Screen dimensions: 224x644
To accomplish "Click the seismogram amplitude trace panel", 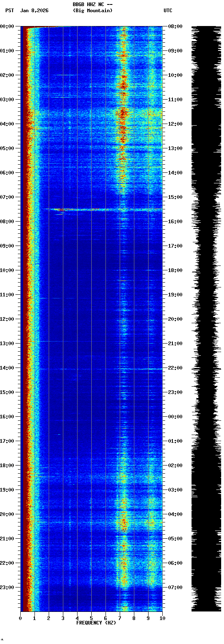I will 206,319.
